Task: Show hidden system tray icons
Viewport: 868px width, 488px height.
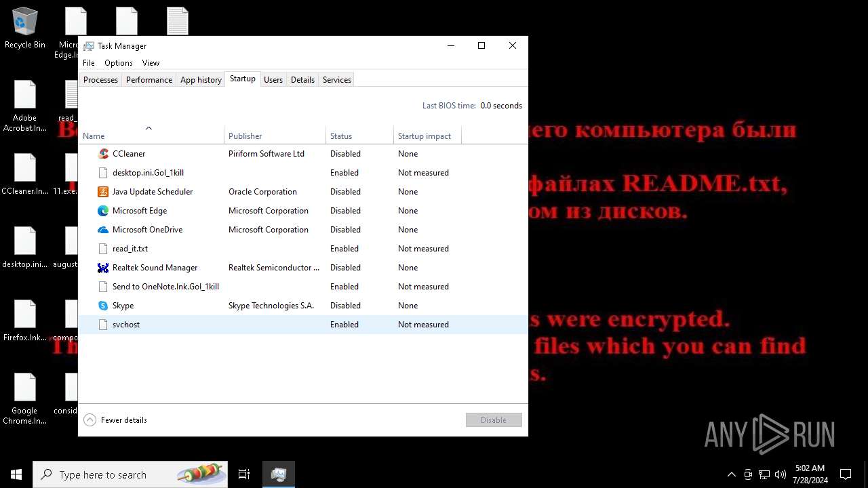Action: click(x=731, y=474)
